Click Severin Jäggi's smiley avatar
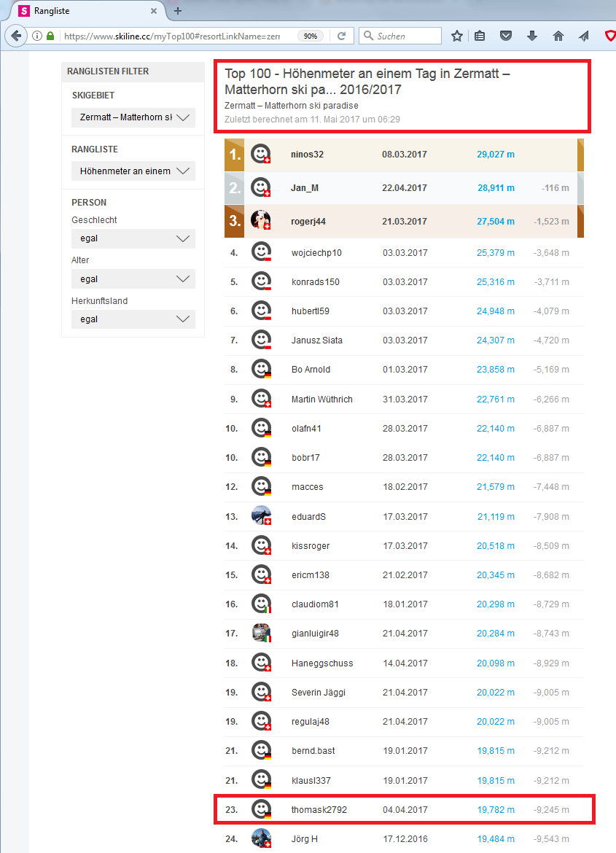Screen dimensions: 616x853 coord(261,692)
